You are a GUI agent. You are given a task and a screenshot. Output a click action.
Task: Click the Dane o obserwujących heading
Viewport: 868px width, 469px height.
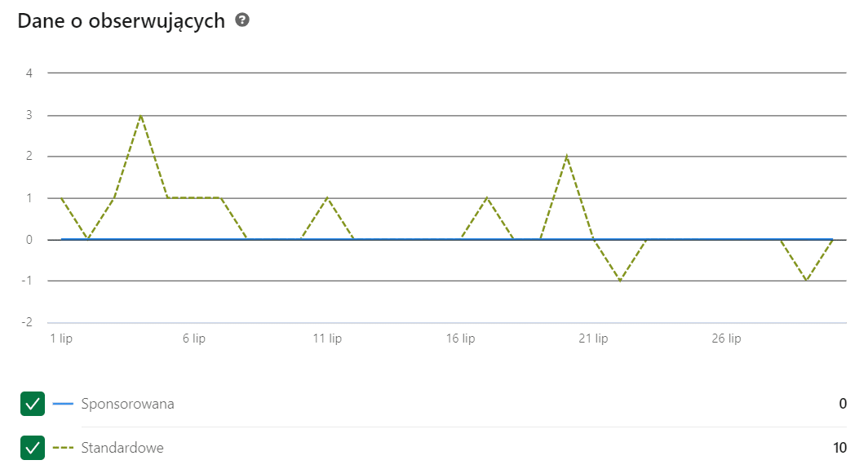coord(122,21)
